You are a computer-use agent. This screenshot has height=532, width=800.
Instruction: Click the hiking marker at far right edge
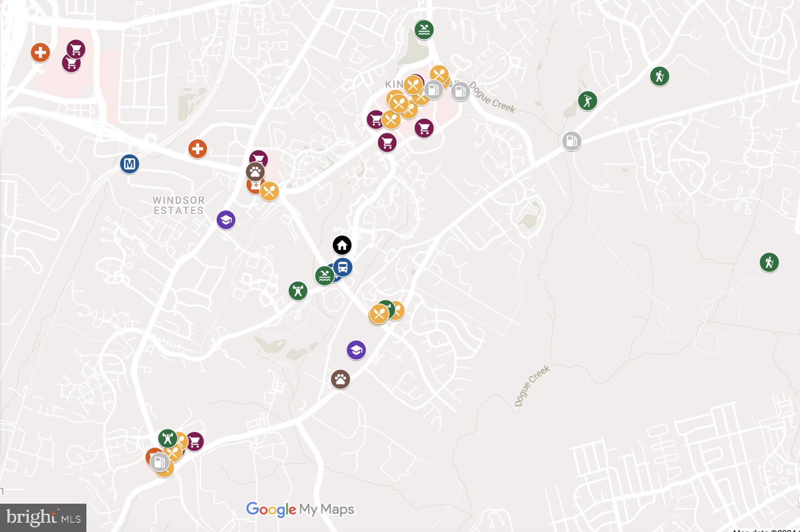[769, 262]
